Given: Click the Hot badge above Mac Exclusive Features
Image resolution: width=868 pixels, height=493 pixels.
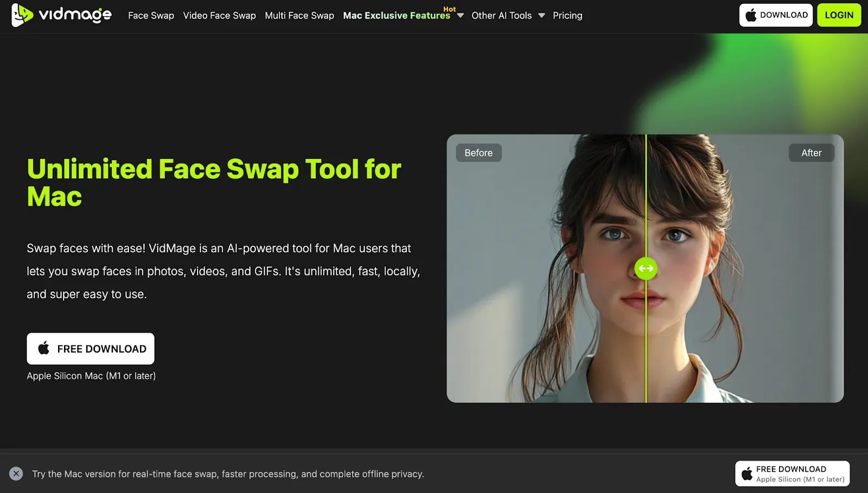Looking at the screenshot, I should [449, 9].
